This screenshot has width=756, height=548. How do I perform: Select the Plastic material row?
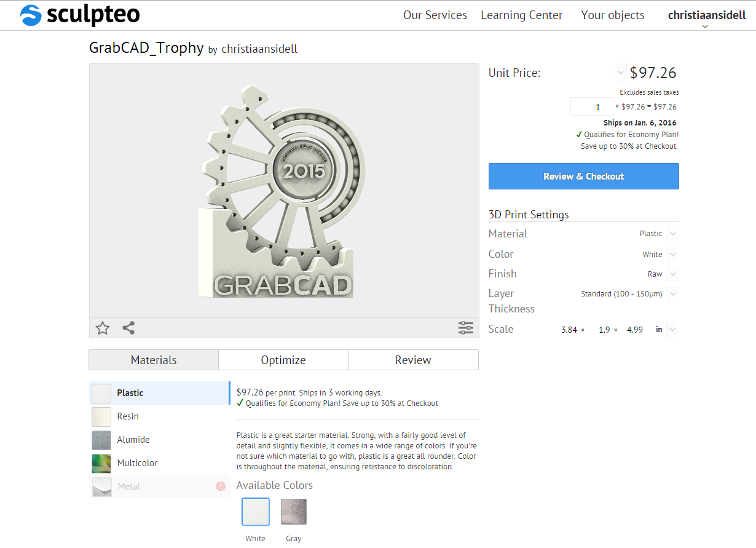click(160, 393)
